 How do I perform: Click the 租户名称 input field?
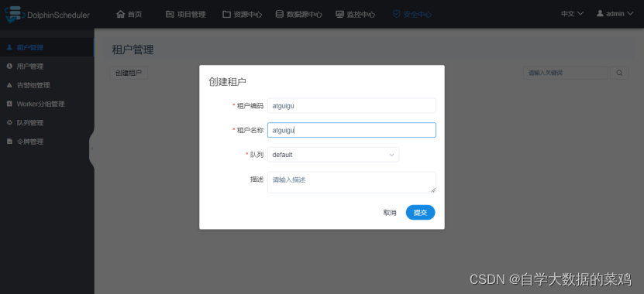click(x=352, y=131)
